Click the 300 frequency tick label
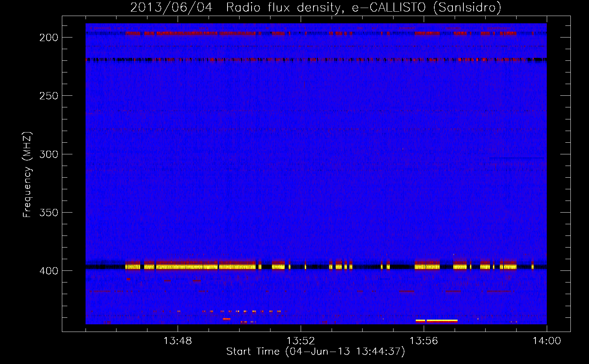The image size is (589, 364). tap(49, 154)
